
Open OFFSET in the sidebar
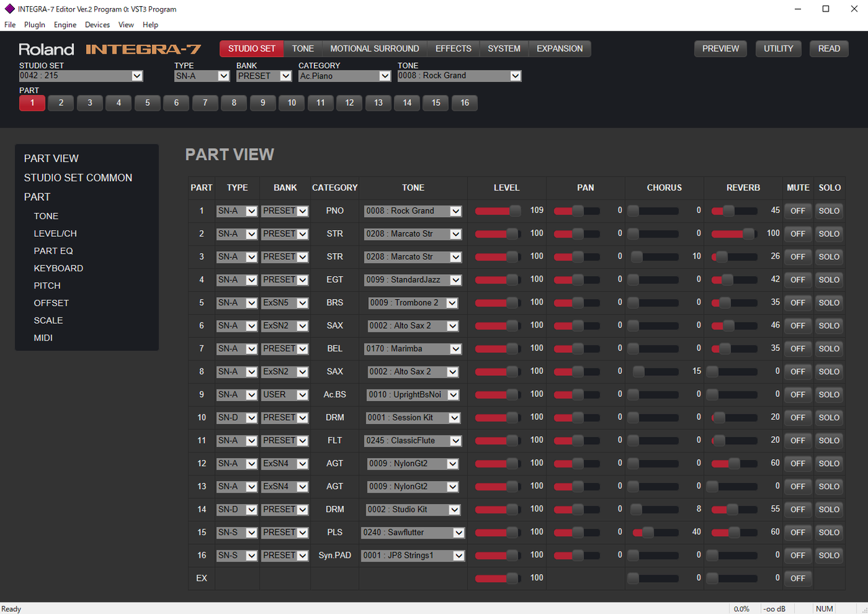coord(52,303)
